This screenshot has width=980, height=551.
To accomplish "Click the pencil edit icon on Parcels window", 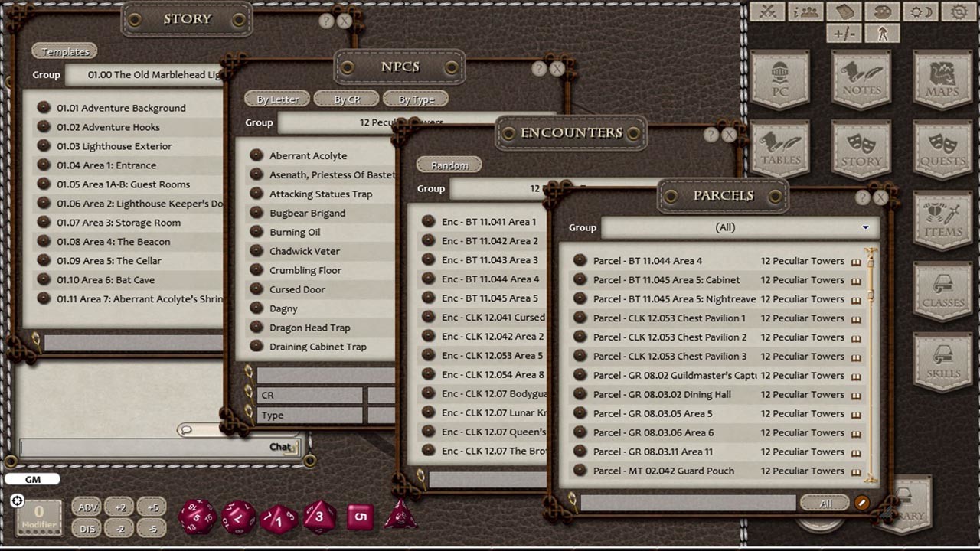I will (864, 503).
